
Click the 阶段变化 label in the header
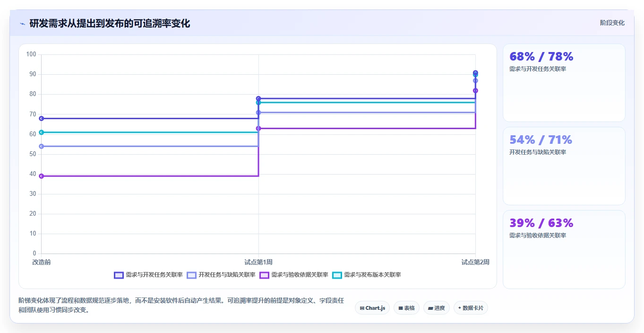tap(612, 23)
